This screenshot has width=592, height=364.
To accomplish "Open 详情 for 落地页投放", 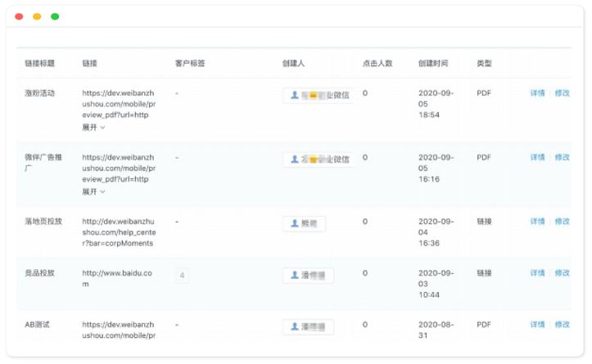I will (537, 222).
